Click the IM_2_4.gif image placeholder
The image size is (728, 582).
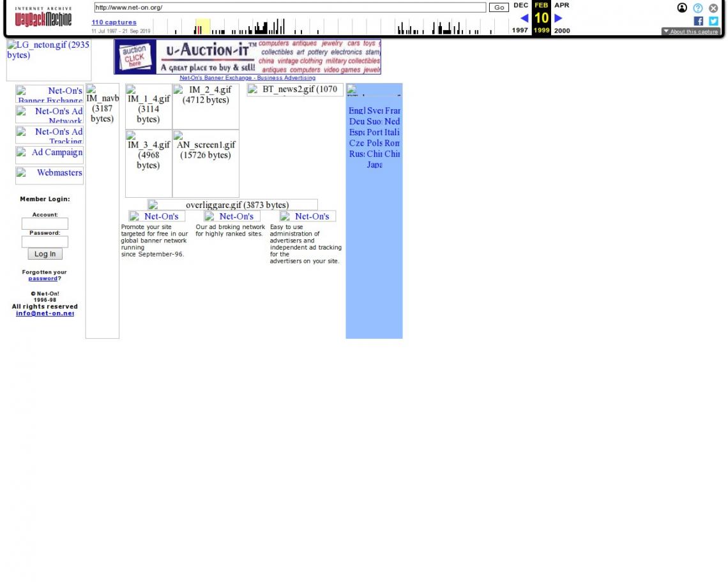(x=206, y=107)
